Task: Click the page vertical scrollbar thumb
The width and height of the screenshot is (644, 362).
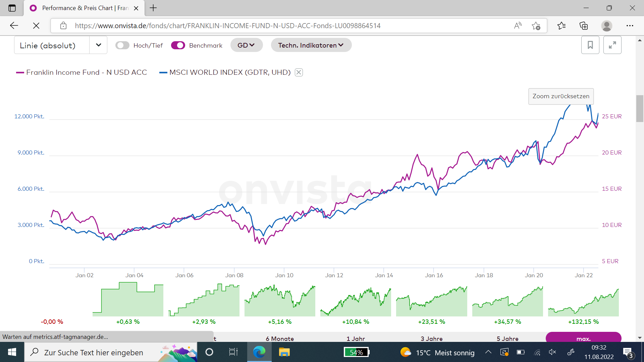Action: [x=639, y=109]
